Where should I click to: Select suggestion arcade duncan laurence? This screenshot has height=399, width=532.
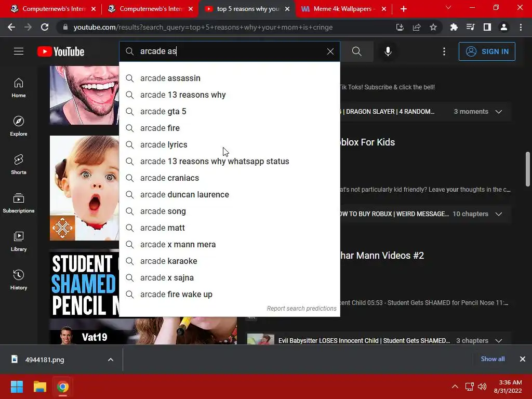click(230, 194)
